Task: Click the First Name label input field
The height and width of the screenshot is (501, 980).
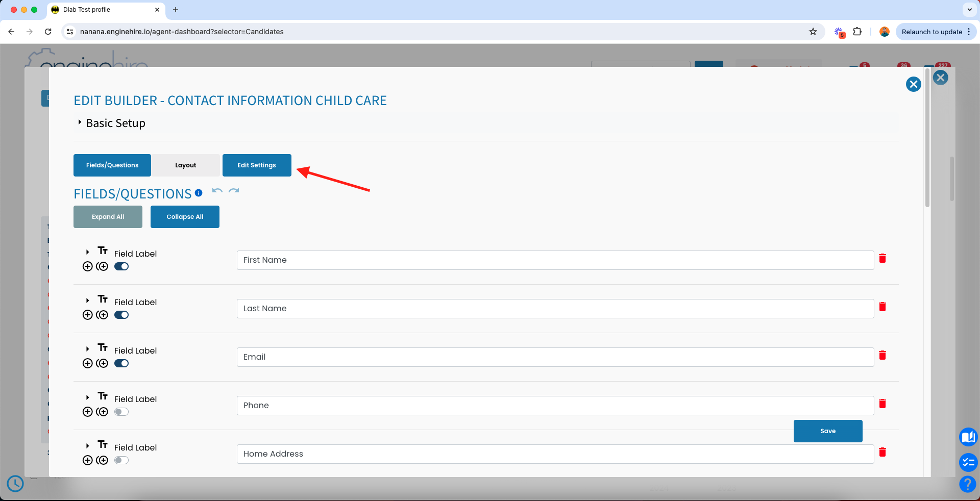Action: pyautogui.click(x=555, y=260)
